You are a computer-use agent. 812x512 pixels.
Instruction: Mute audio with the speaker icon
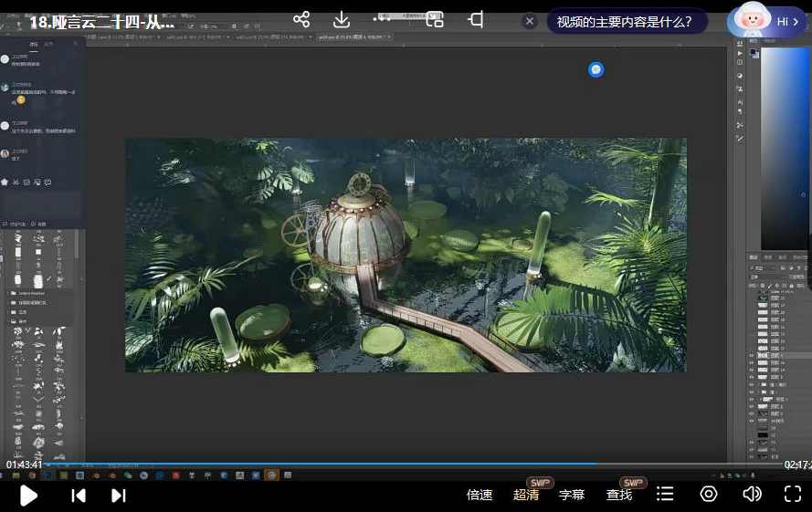(x=752, y=494)
